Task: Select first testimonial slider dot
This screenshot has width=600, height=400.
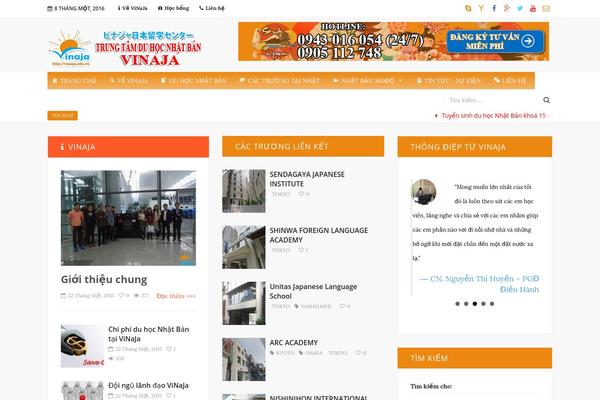Action: pyautogui.click(x=457, y=304)
